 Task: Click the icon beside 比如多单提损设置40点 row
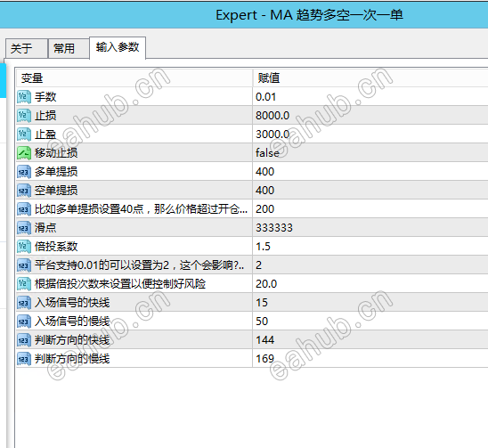24,209
